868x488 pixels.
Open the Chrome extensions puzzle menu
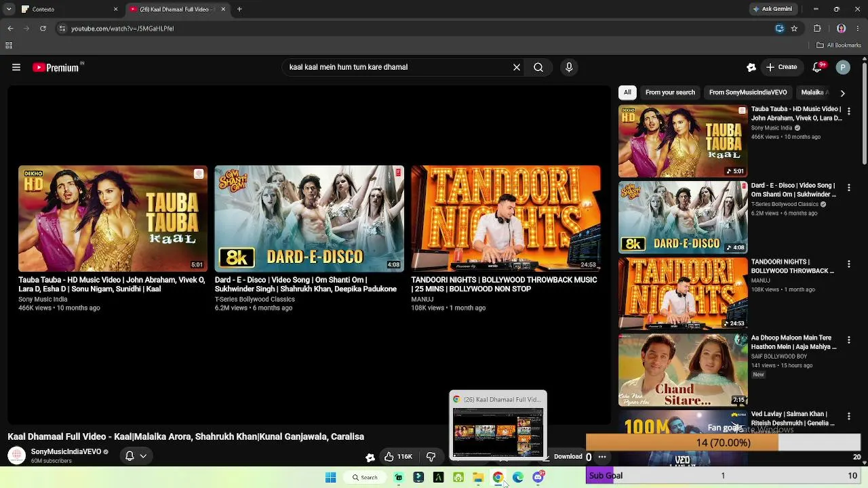(x=817, y=28)
